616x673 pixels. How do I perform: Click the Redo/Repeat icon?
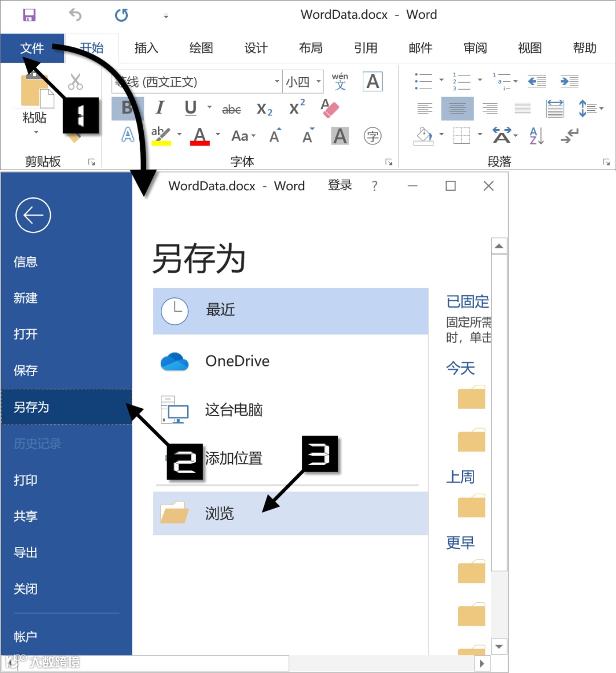pos(121,15)
